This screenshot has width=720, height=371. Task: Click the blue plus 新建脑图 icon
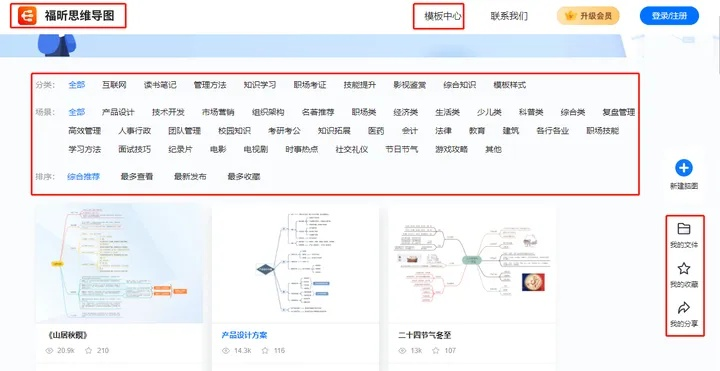(684, 168)
